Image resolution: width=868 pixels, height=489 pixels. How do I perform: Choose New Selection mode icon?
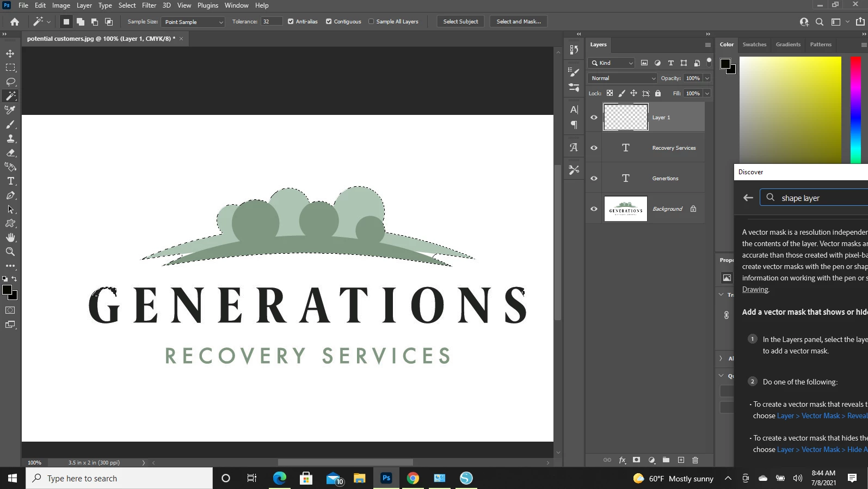pos(66,22)
